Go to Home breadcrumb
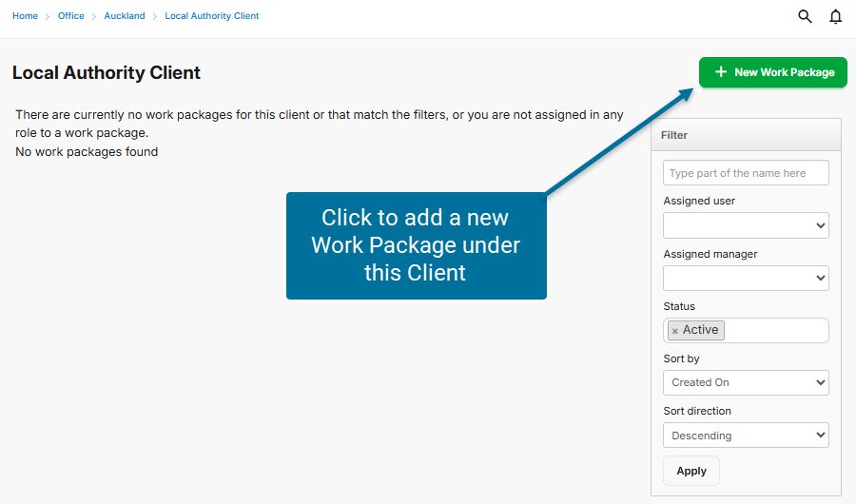The image size is (856, 504). tap(25, 16)
